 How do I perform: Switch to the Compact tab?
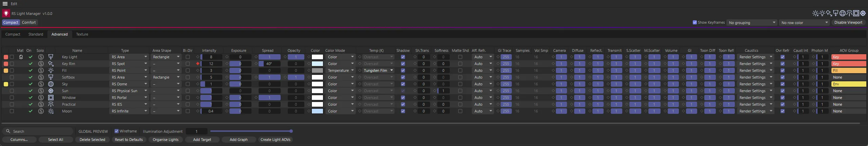pyautogui.click(x=13, y=34)
